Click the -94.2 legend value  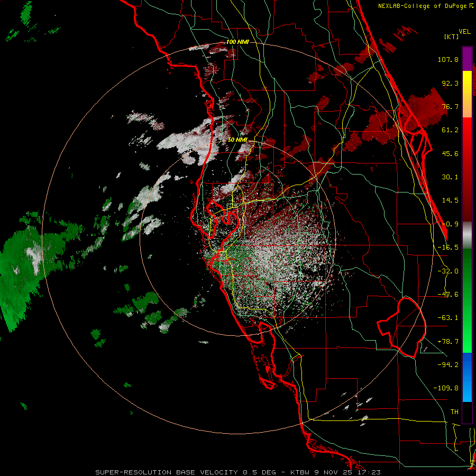[448, 365]
